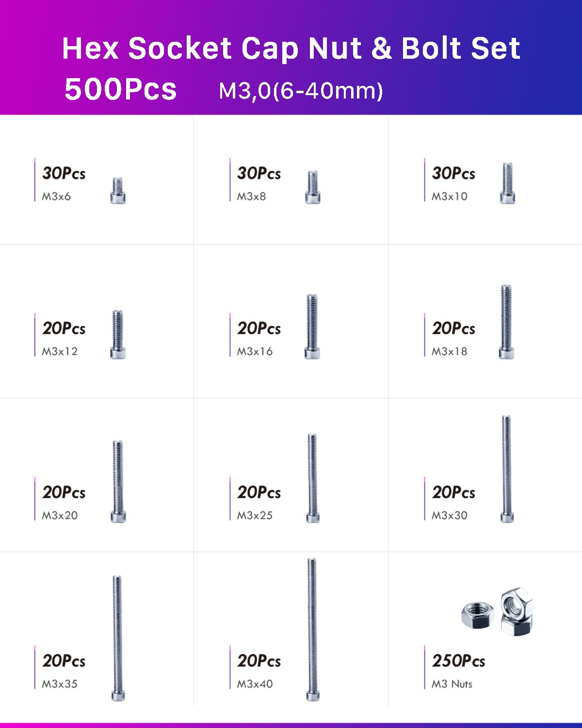
Task: Click the "M3x16" size label
Action: [x=255, y=351]
